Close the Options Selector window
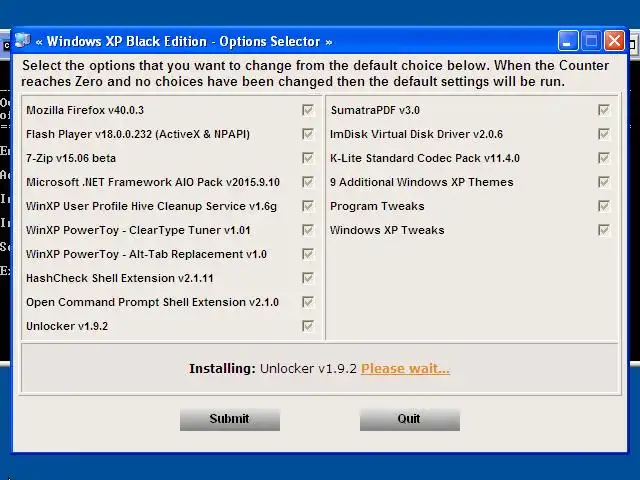 click(x=614, y=41)
